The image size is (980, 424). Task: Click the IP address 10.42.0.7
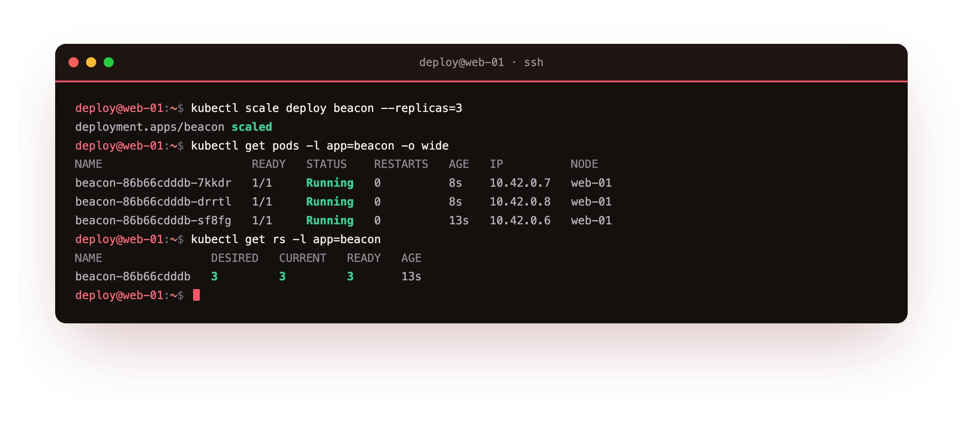(x=520, y=183)
